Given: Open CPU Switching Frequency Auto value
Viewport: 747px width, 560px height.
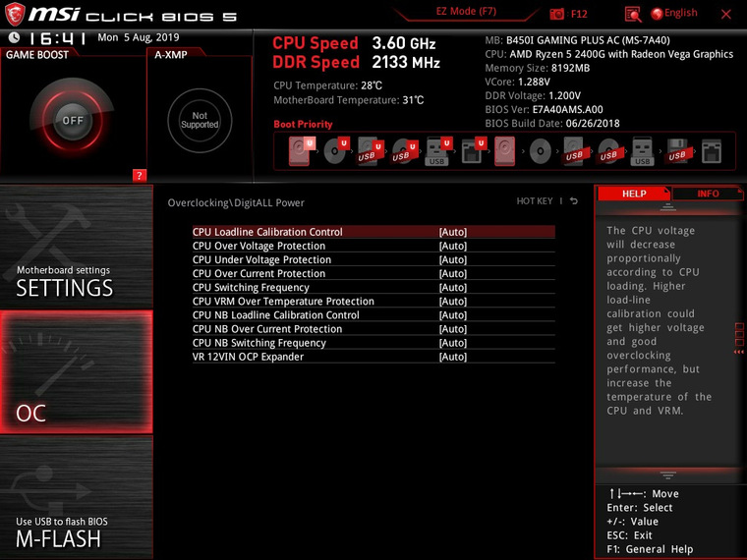Looking at the screenshot, I should pos(453,287).
